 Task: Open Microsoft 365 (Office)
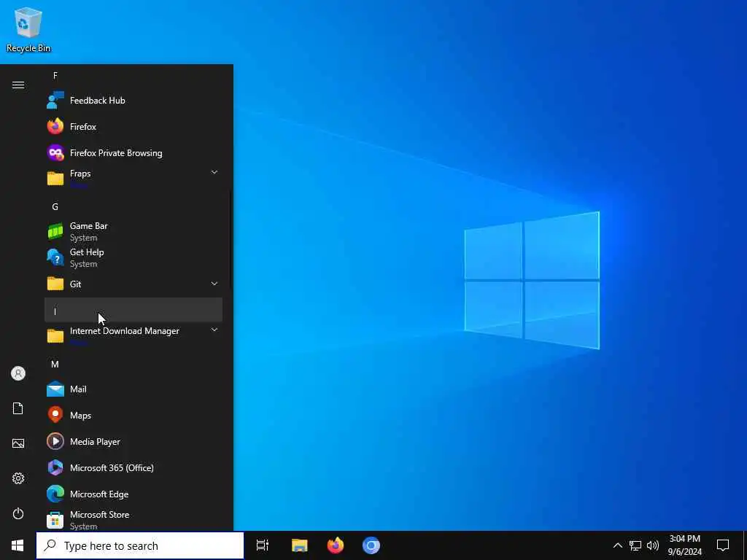[x=133, y=467]
